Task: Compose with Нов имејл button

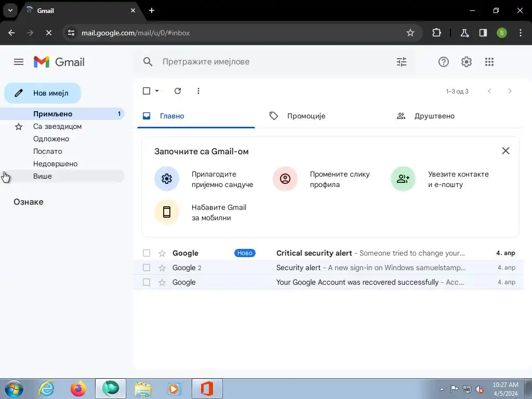Action: [x=43, y=93]
